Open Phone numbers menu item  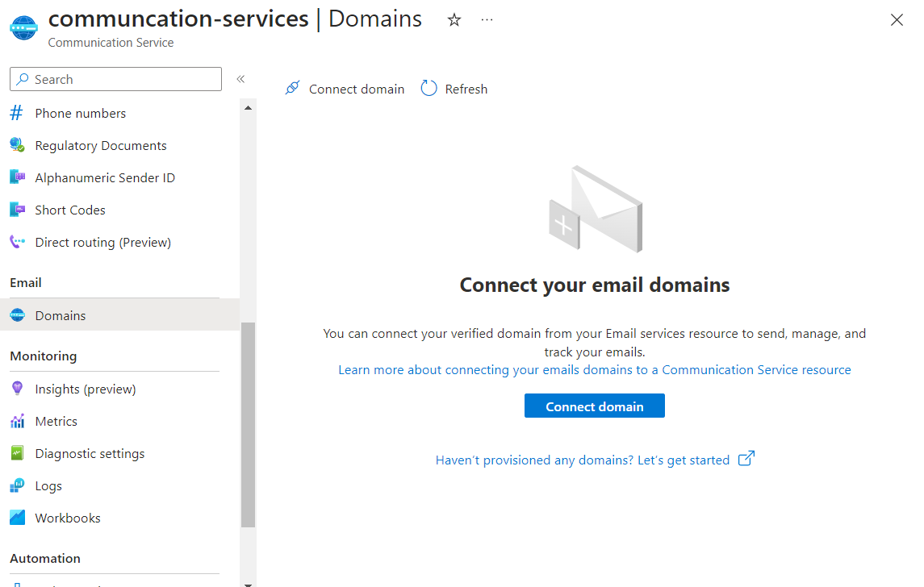[x=80, y=113]
